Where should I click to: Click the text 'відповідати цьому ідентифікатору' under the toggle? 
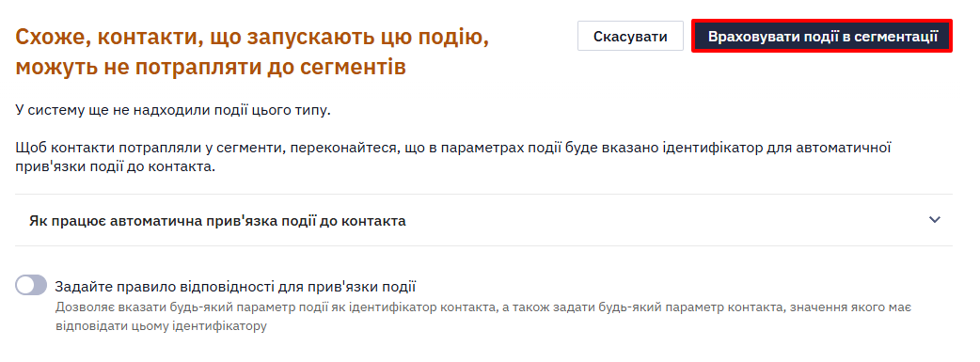coord(161,326)
